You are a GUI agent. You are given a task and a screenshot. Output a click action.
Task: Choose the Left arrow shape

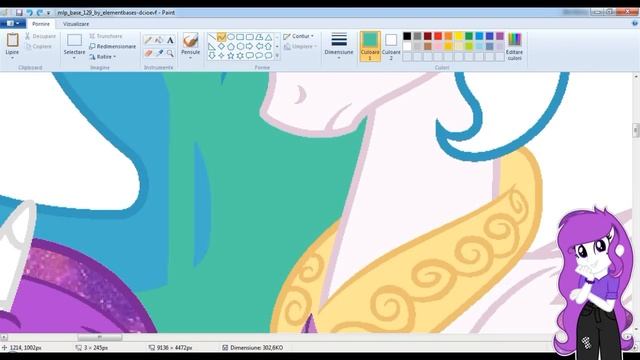259,47
